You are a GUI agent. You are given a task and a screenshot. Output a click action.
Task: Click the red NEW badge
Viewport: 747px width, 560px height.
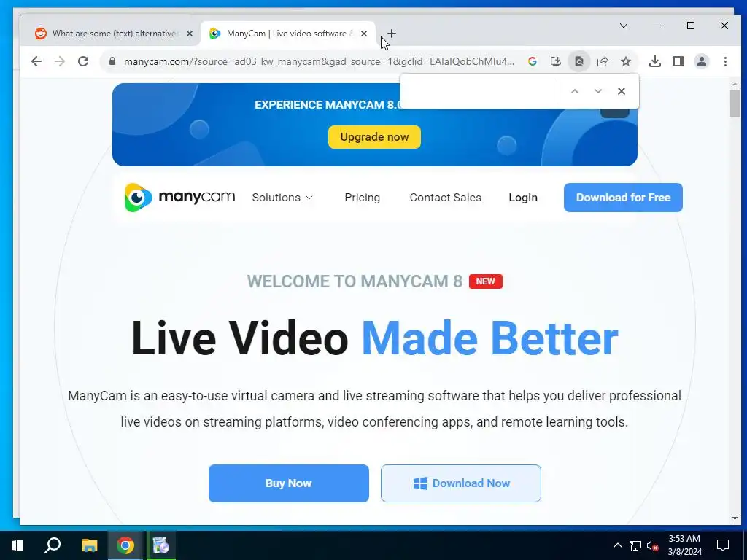click(x=485, y=281)
